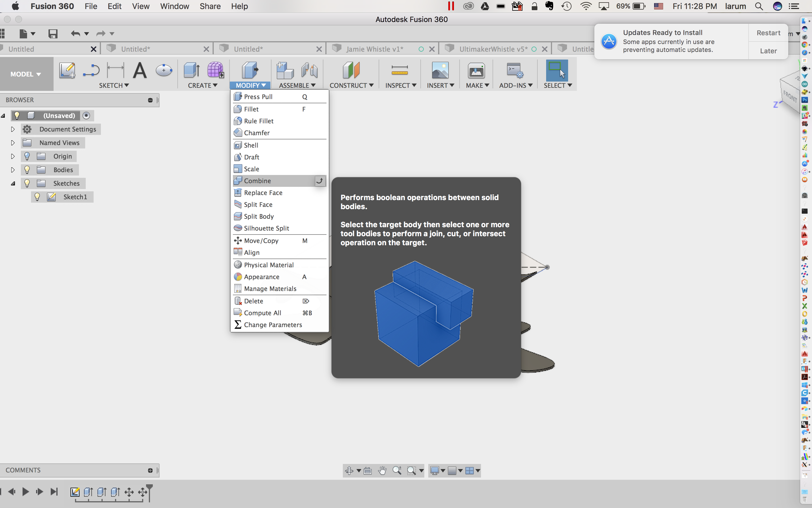Click the Undo arrow
Image resolution: width=812 pixels, height=508 pixels.
click(x=76, y=34)
